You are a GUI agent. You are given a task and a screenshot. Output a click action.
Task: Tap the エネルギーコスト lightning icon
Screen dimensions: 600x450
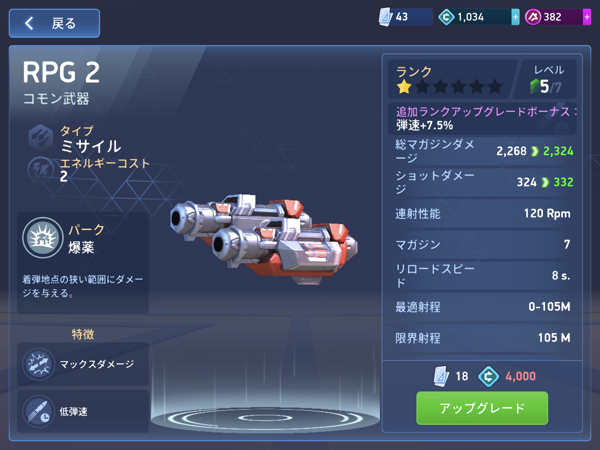41,169
